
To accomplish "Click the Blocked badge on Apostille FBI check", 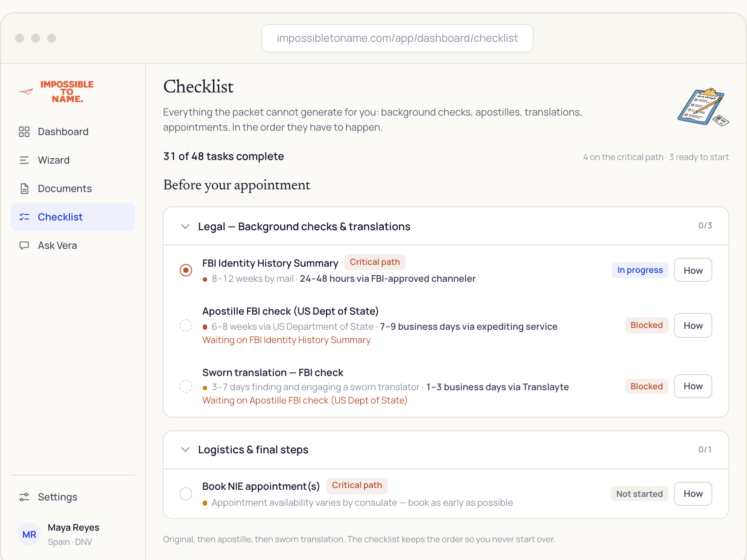I will tap(647, 325).
